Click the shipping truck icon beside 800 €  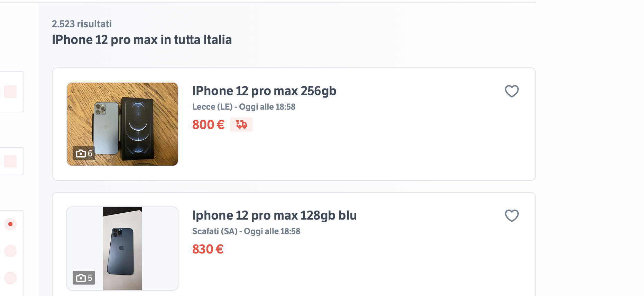(241, 124)
